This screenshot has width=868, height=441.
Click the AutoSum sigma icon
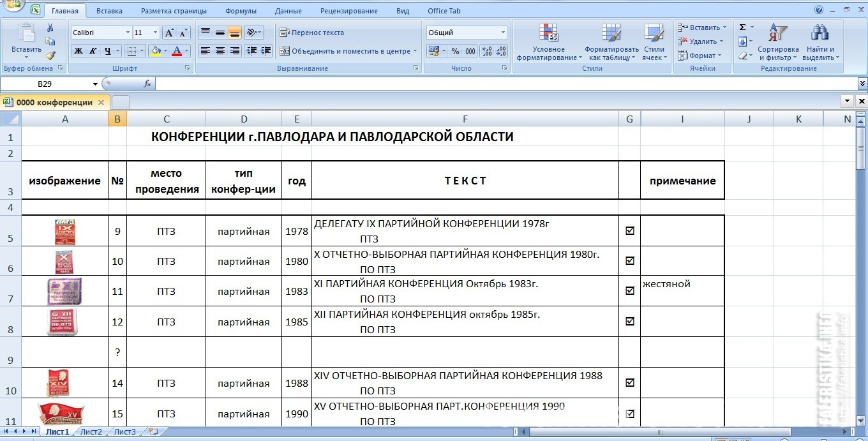(743, 27)
